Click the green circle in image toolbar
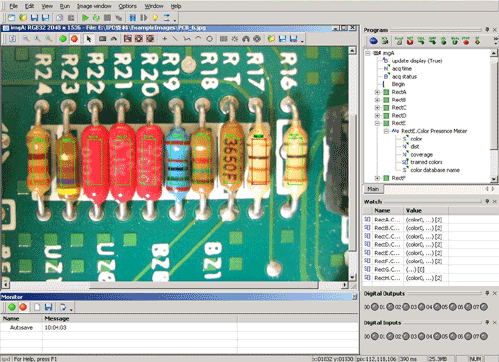Image resolution: width=499 pixels, height=362 pixels. [x=63, y=39]
